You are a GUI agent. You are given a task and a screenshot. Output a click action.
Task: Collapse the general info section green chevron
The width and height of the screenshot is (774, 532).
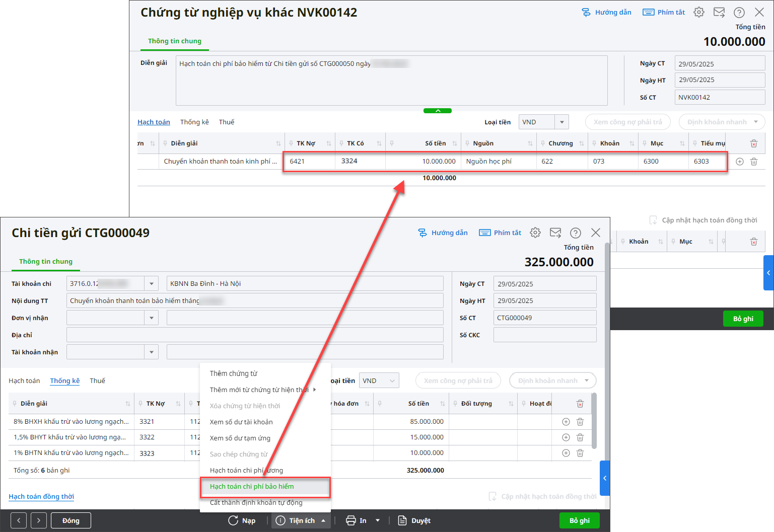click(x=438, y=111)
